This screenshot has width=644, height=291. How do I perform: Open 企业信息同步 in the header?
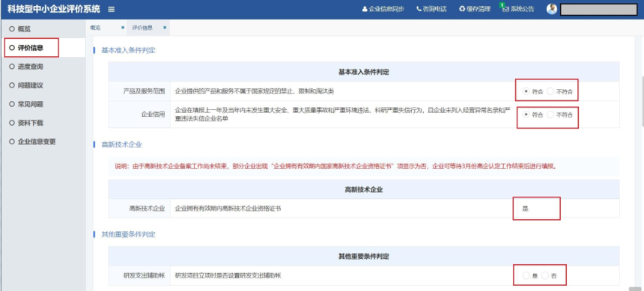click(x=383, y=9)
